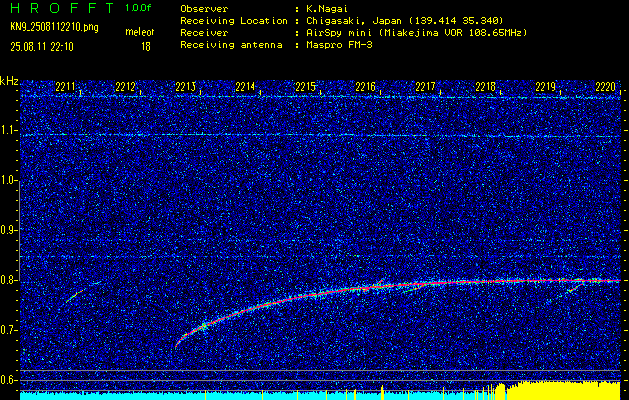Click the 2218 time marker

(x=485, y=87)
